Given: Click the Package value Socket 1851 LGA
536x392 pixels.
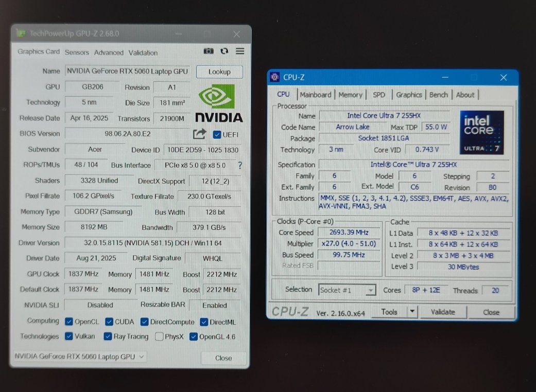Looking at the screenshot, I should click(384, 138).
